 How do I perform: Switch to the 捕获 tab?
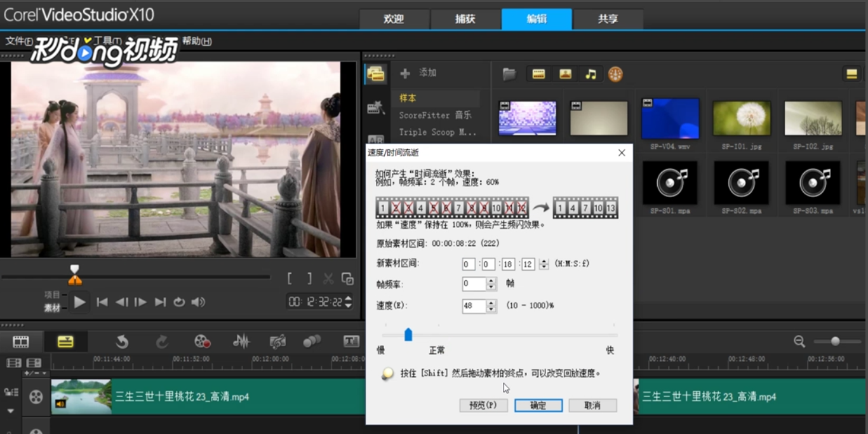coord(465,19)
